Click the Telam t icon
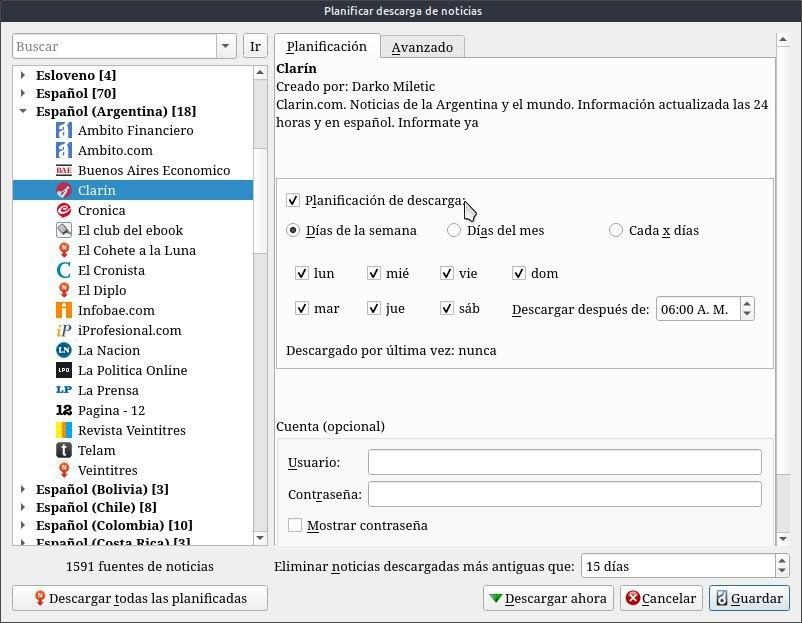This screenshot has height=623, width=802. tap(63, 450)
